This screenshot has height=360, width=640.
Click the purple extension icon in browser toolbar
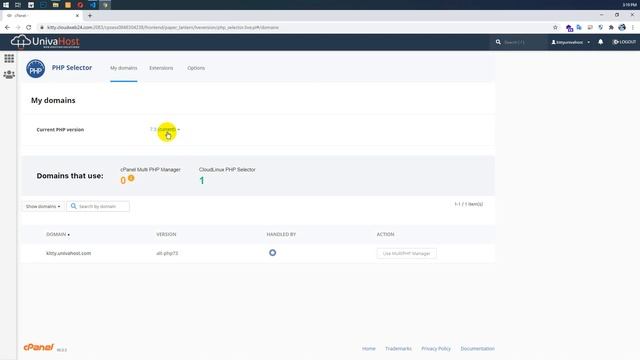pyautogui.click(x=569, y=28)
